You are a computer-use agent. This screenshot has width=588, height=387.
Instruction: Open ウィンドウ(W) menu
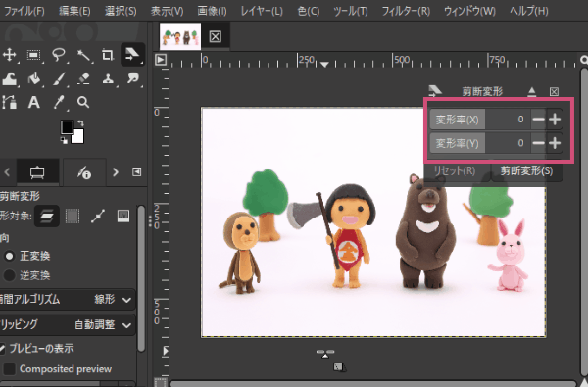pyautogui.click(x=469, y=11)
